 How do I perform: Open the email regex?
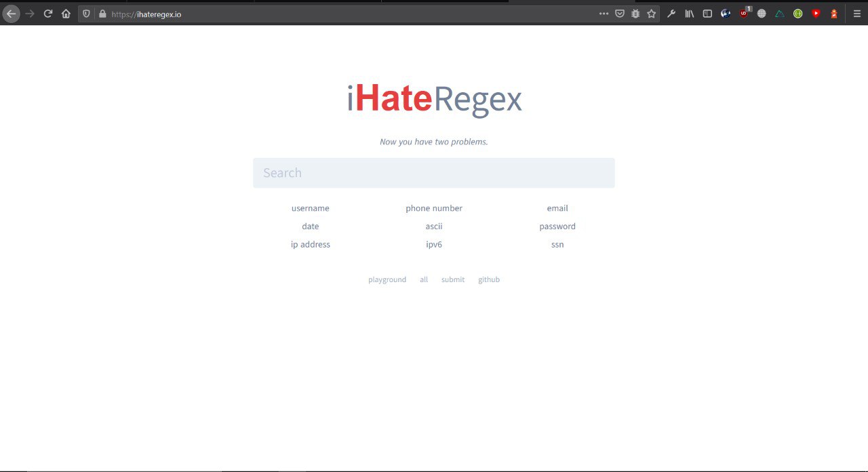pyautogui.click(x=557, y=208)
